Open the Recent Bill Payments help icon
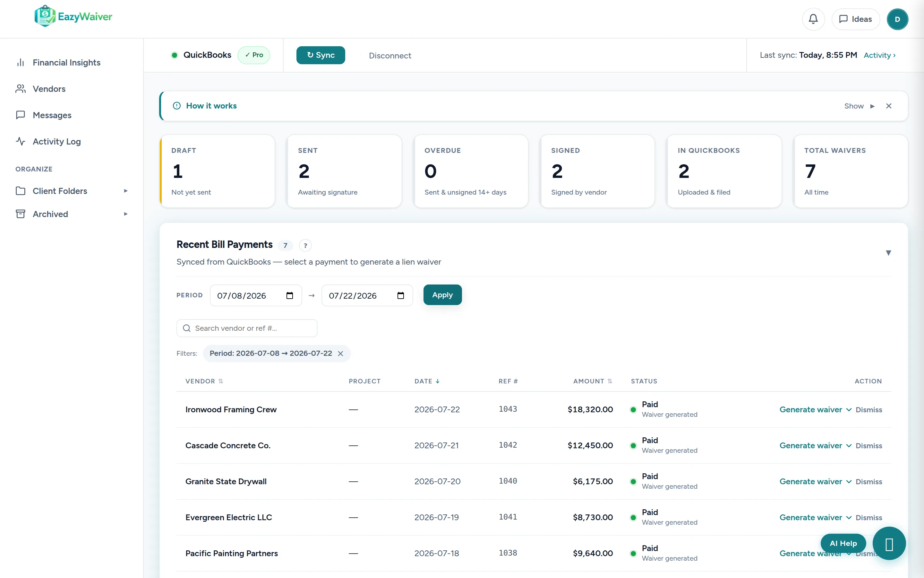The height and width of the screenshot is (578, 924). tap(305, 245)
